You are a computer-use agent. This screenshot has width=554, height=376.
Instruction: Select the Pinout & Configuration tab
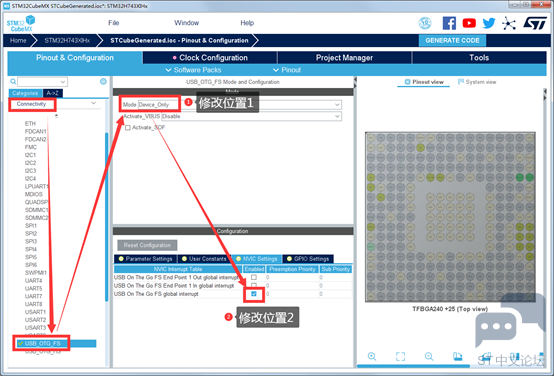tap(75, 58)
